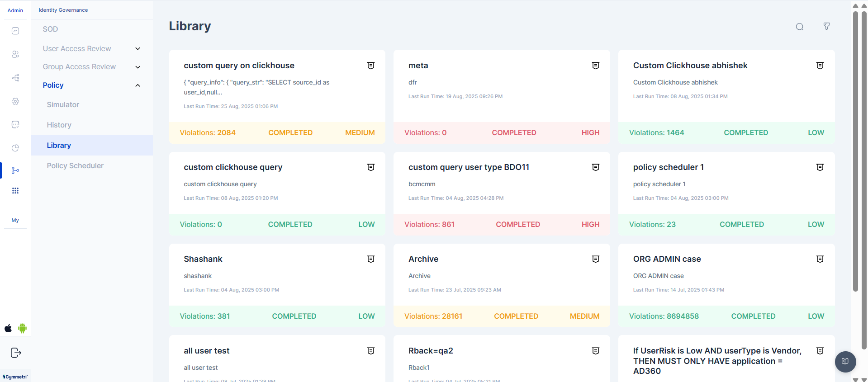Click archive icon on ORG ADMIN case card

click(x=820, y=259)
